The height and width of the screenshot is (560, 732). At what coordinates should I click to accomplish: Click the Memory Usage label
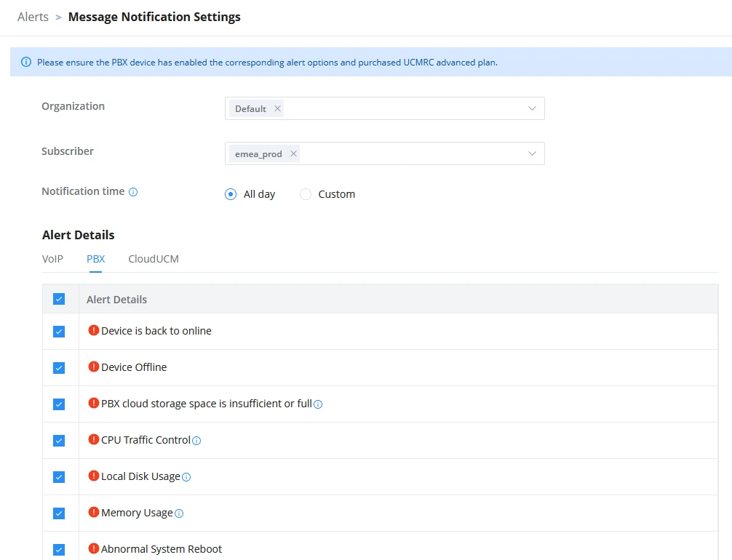[x=137, y=513]
